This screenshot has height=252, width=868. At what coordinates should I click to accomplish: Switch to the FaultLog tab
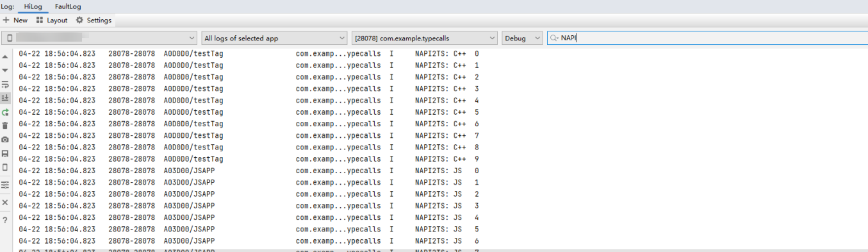[x=68, y=6]
